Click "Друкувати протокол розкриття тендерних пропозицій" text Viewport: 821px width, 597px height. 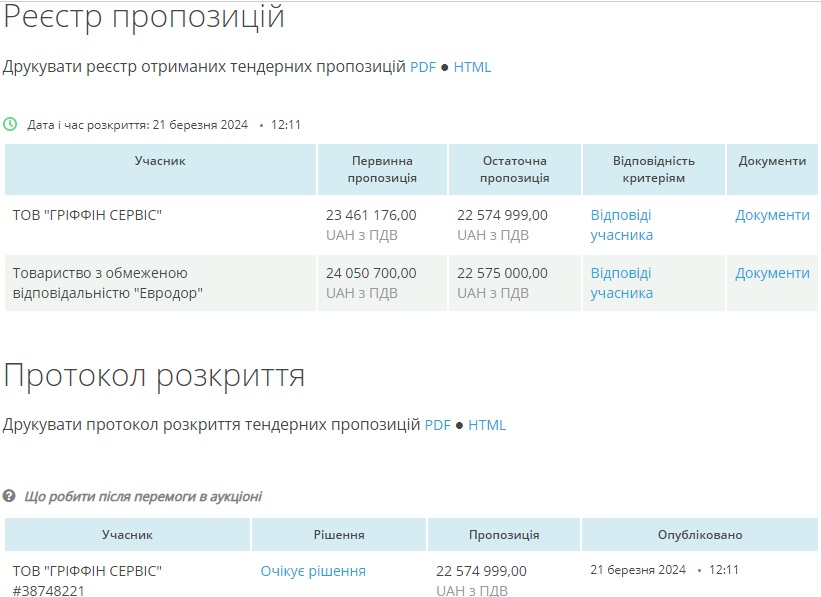pos(212,425)
